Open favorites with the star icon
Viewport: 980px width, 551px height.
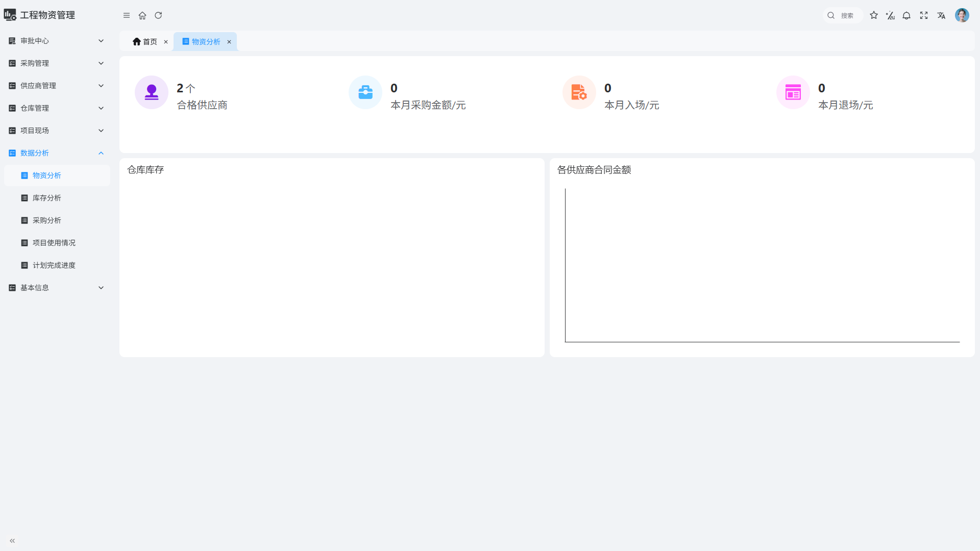tap(874, 15)
